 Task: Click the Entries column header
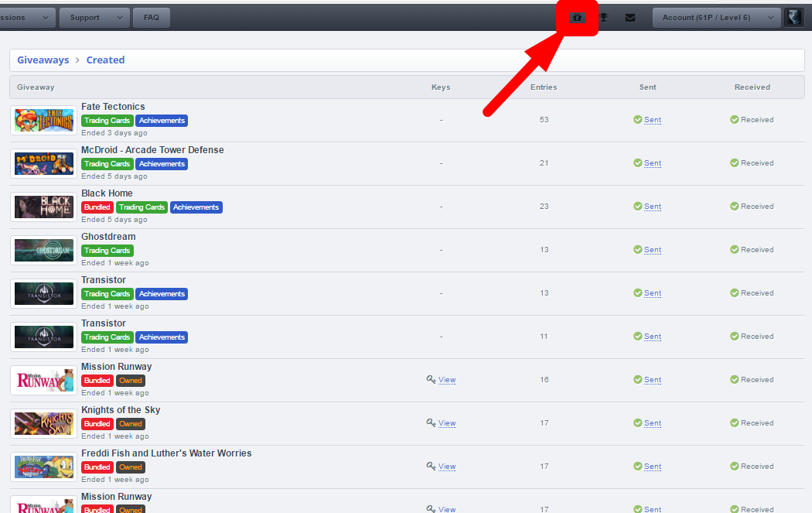coord(544,87)
